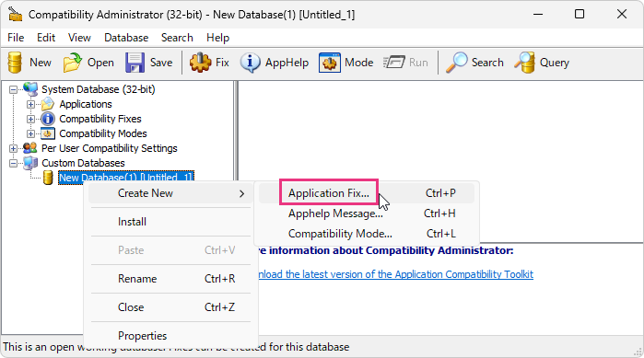Click the Mode toolbar icon

point(330,63)
